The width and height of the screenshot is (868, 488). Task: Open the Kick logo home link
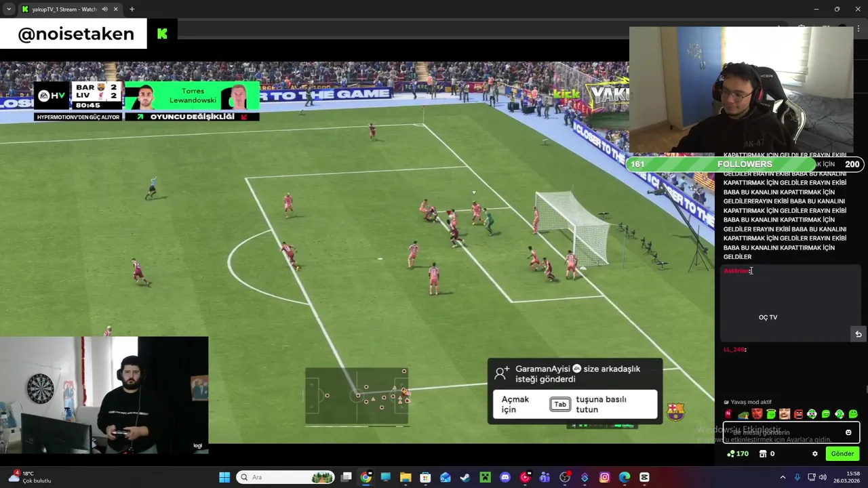point(162,33)
